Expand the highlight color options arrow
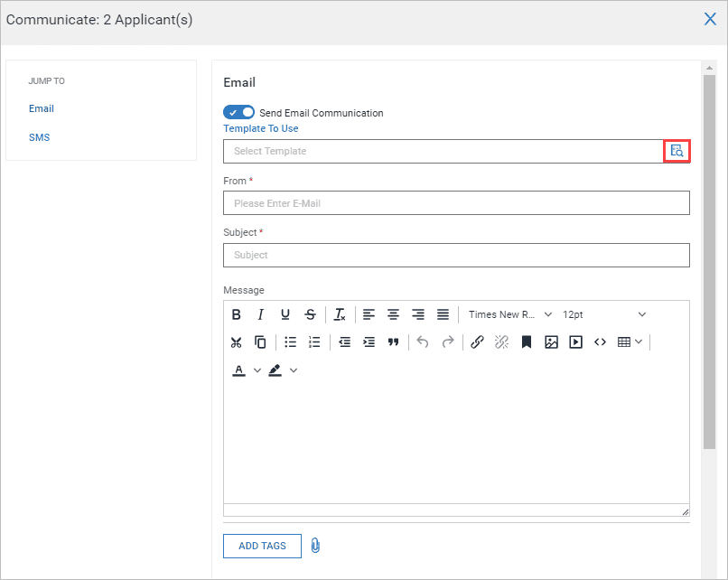Screen dimensions: 728x580 pos(294,370)
